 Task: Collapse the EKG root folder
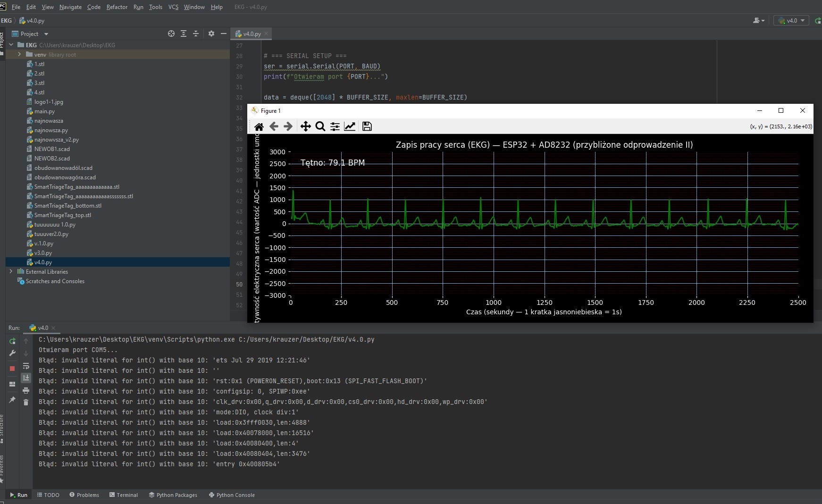[11, 45]
